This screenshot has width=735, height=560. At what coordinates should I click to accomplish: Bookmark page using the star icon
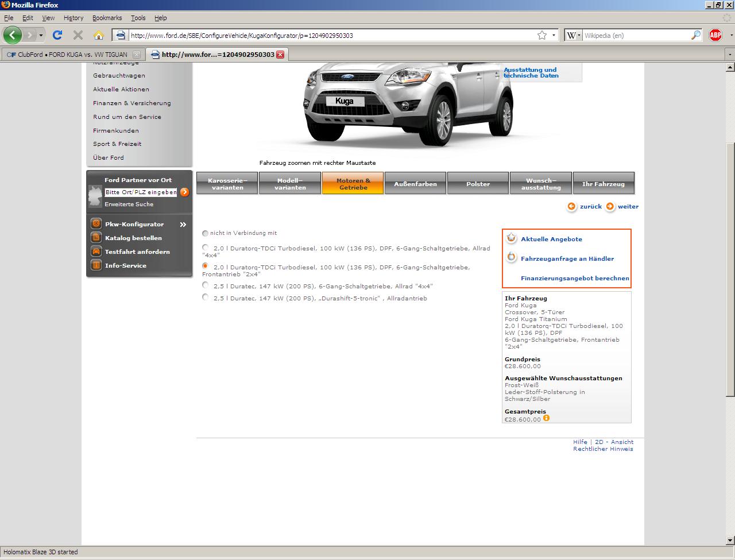pos(541,35)
